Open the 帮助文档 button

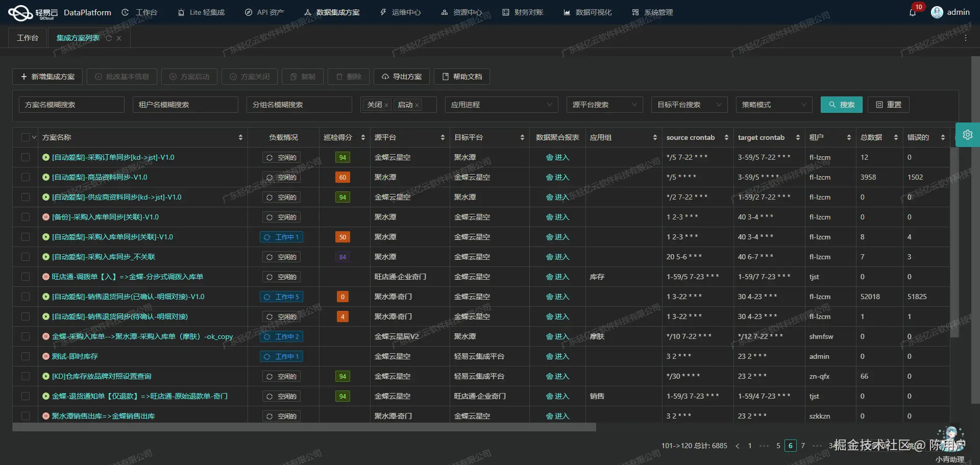(x=462, y=77)
